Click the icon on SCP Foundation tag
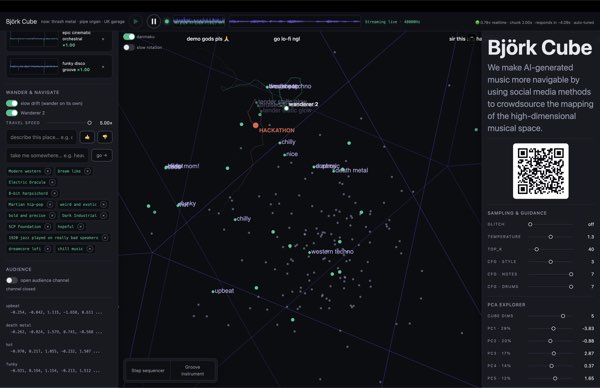The width and height of the screenshot is (600, 388). tap(48, 227)
